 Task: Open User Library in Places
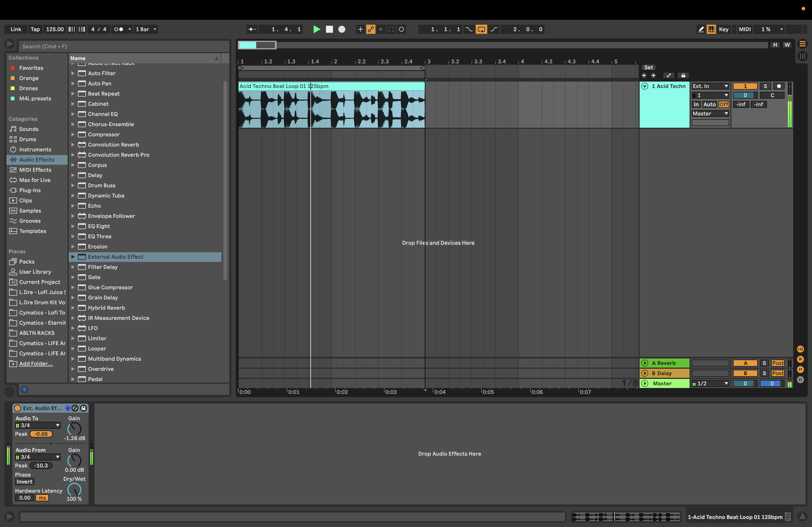point(35,272)
